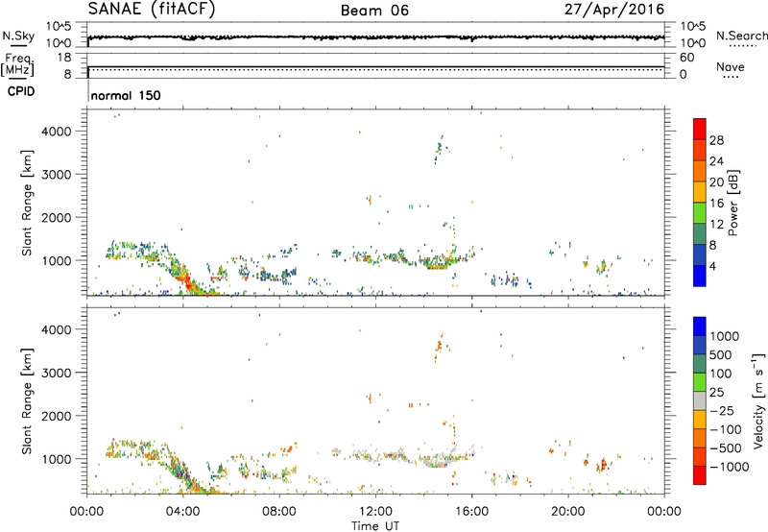Click velocity colorbar value -25
768x532 pixels.
pyautogui.click(x=722, y=410)
